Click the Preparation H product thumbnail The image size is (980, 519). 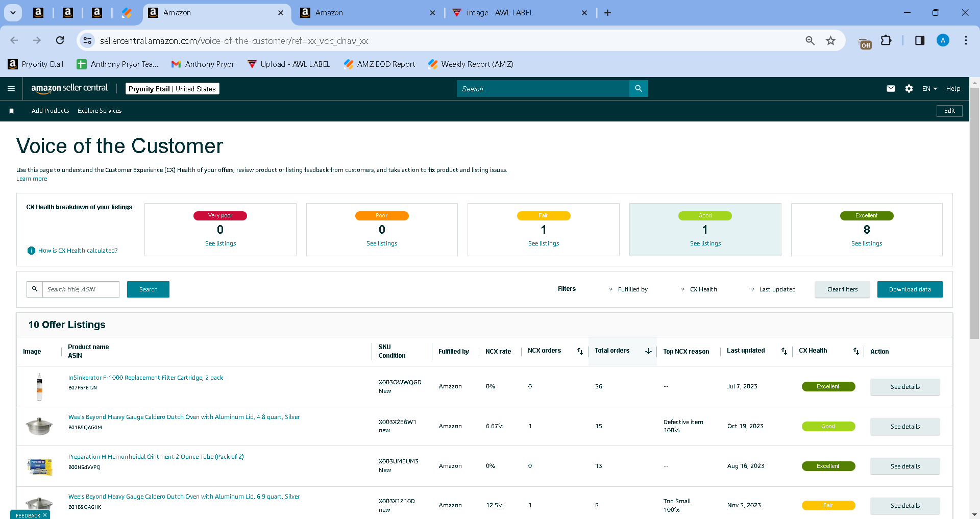[x=39, y=466]
